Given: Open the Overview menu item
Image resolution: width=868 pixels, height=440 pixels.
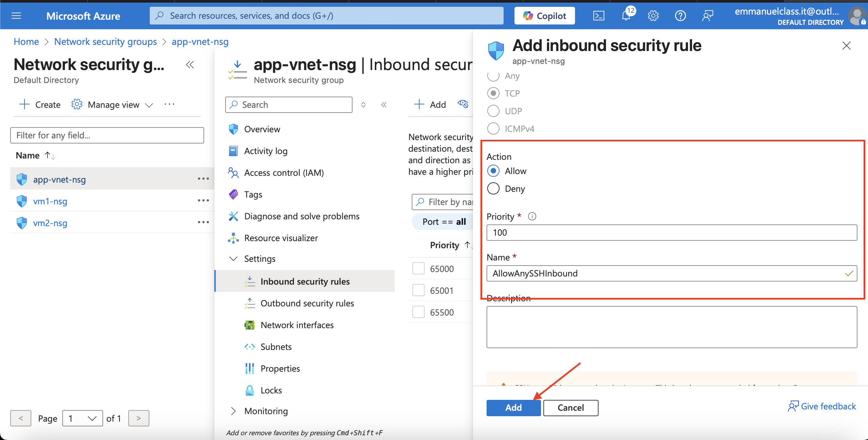Looking at the screenshot, I should [262, 129].
